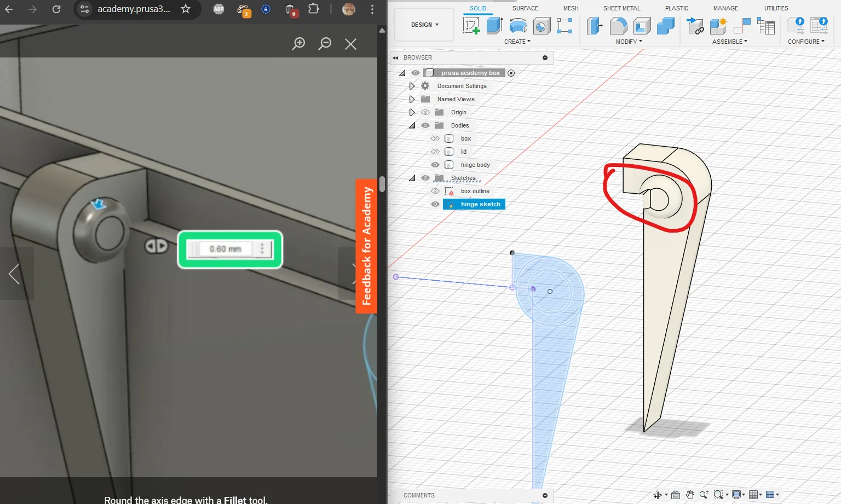Show the hidden Origin folder
Image resolution: width=841 pixels, height=504 pixels.
425,112
